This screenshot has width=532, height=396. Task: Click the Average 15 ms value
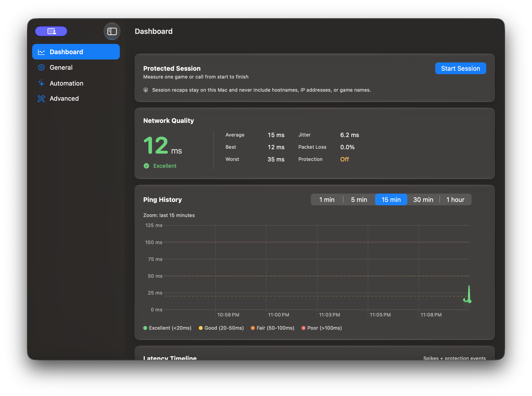pyautogui.click(x=276, y=135)
